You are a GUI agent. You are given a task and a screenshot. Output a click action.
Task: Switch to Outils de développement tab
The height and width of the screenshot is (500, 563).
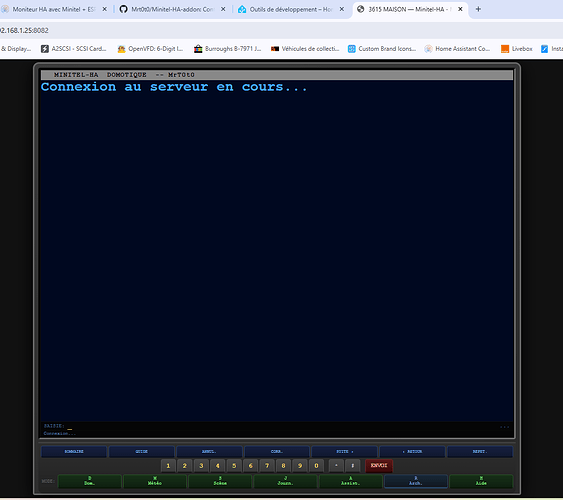291,9
